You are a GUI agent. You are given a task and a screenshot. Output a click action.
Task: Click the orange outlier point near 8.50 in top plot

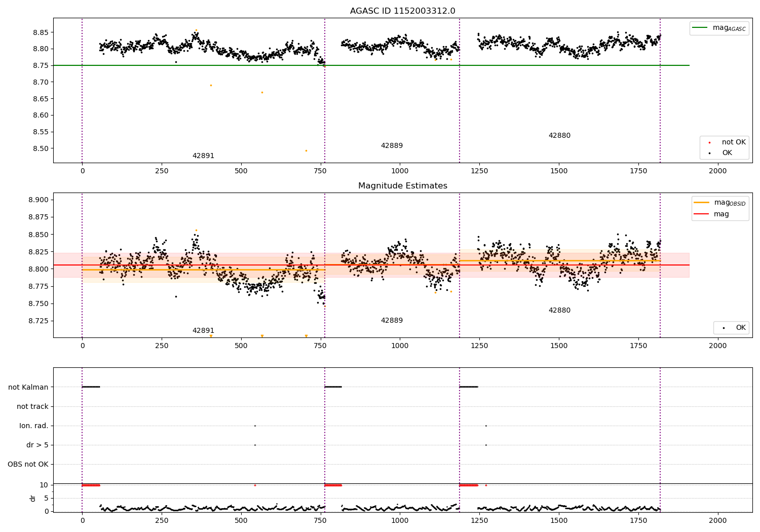(x=306, y=150)
